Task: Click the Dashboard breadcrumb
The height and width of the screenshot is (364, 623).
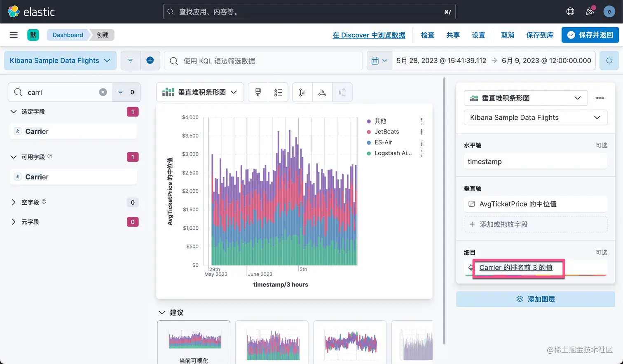Action: (68, 35)
